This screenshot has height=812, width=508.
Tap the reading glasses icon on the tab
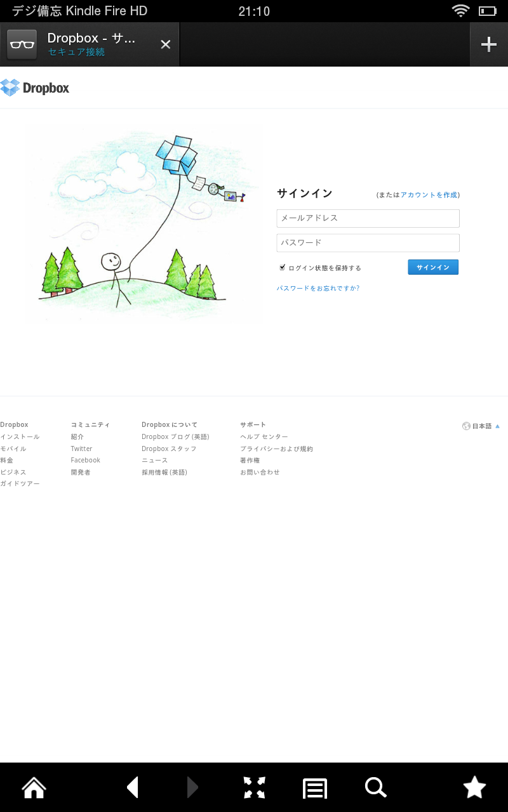click(22, 44)
